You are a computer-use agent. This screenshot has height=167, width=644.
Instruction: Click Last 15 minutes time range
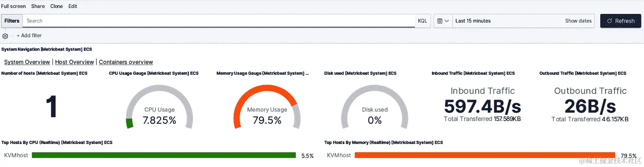coord(473,21)
